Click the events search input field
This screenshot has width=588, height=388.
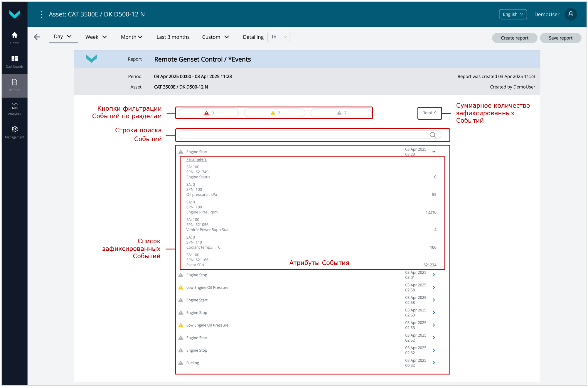pos(302,135)
